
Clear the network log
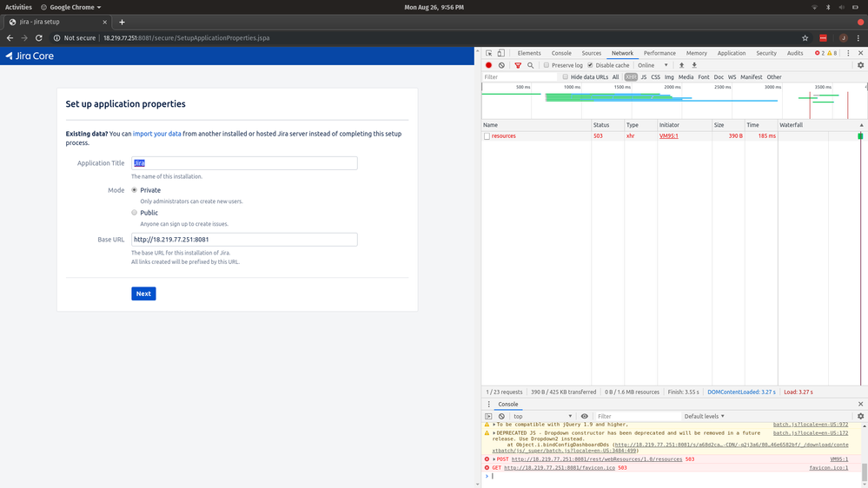(501, 65)
